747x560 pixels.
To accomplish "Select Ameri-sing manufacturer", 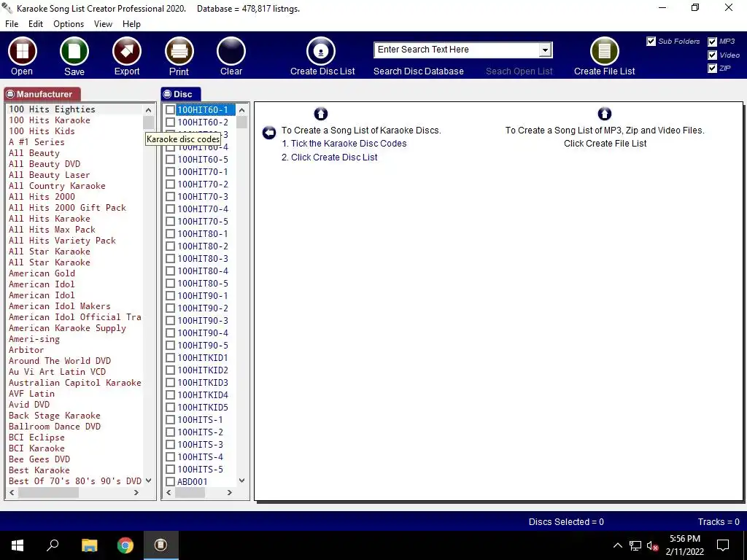I will click(34, 339).
